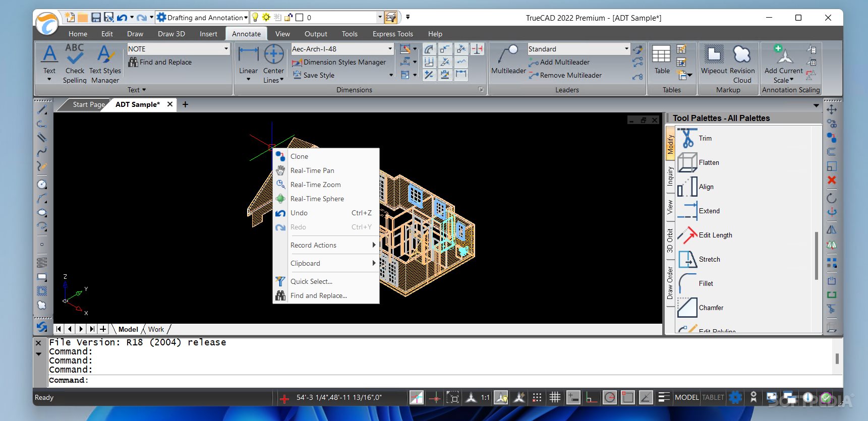This screenshot has height=421, width=868.
Task: Click the Open folder icon in quick access toolbar
Action: [x=83, y=18]
